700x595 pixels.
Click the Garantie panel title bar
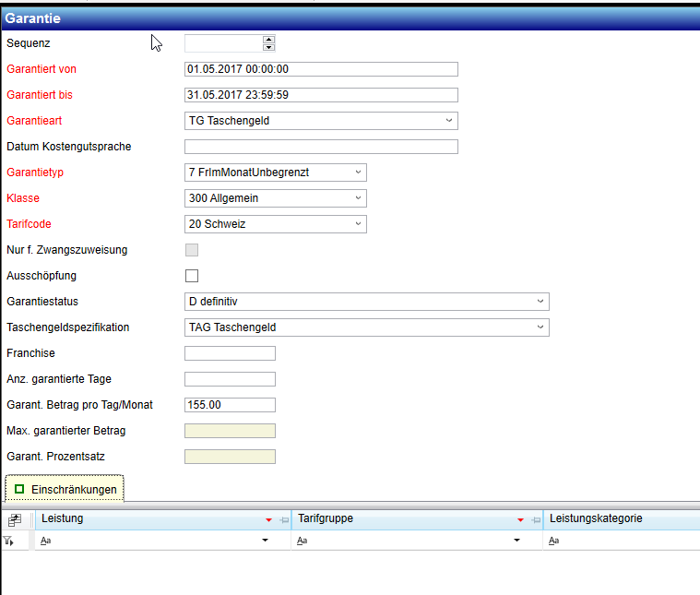click(x=350, y=18)
